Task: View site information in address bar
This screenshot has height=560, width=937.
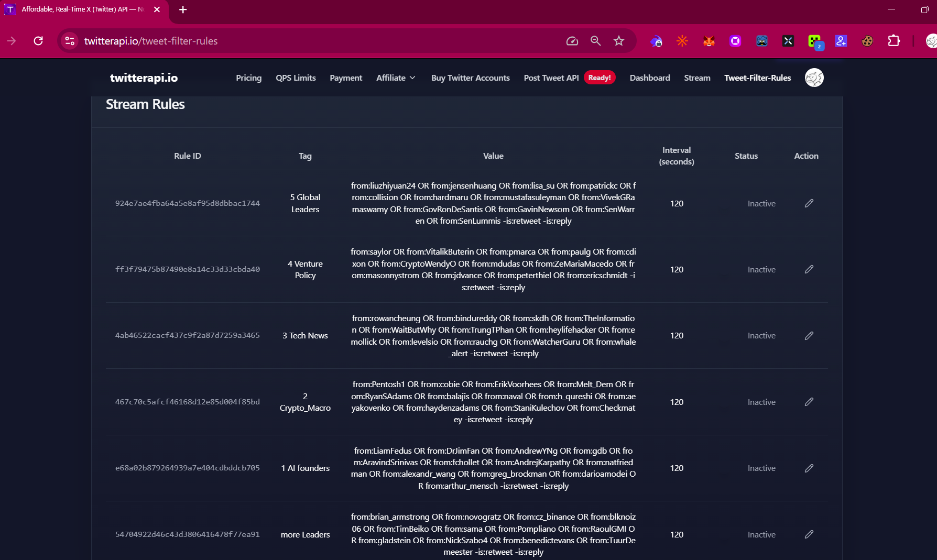Action: tap(70, 41)
